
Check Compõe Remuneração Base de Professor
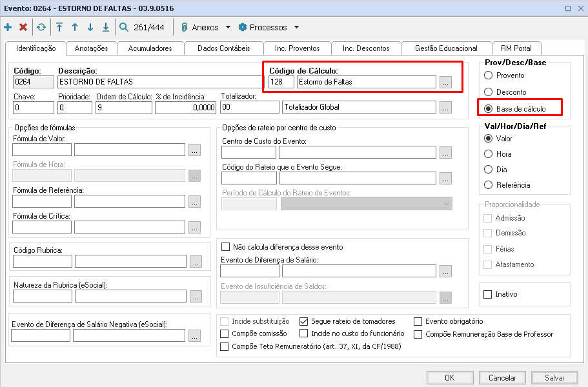coord(418,334)
